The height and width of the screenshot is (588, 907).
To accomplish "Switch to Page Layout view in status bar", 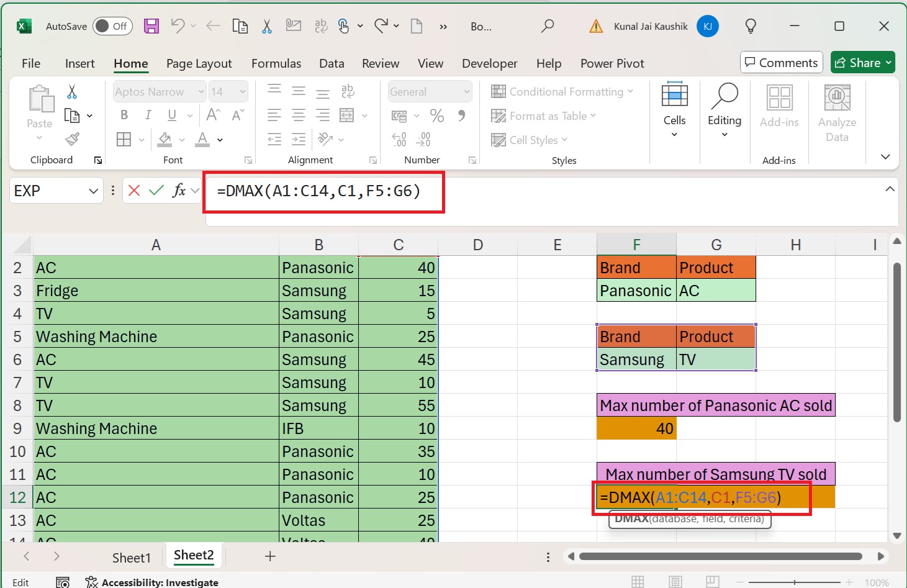I will pos(675,582).
